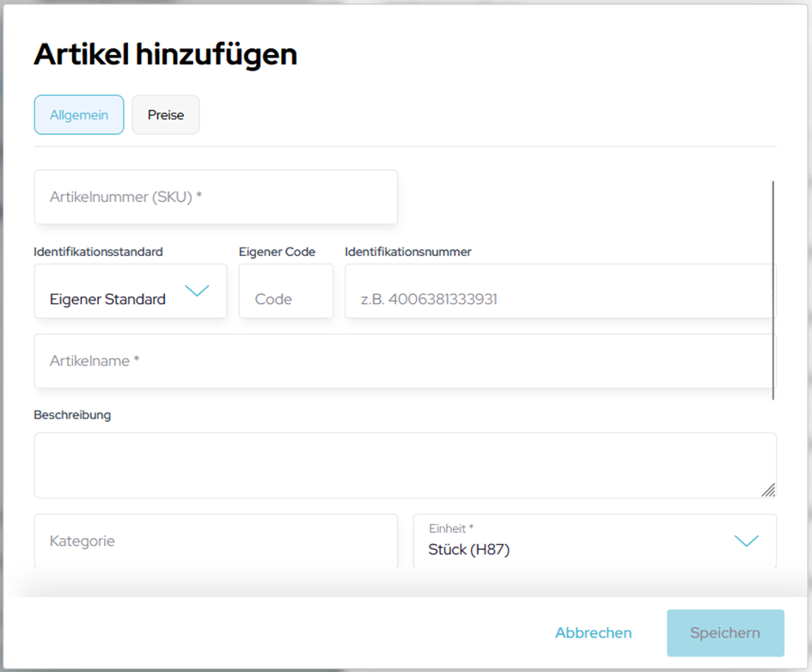Focus the Kategorie input field
812x672 pixels.
(x=216, y=541)
